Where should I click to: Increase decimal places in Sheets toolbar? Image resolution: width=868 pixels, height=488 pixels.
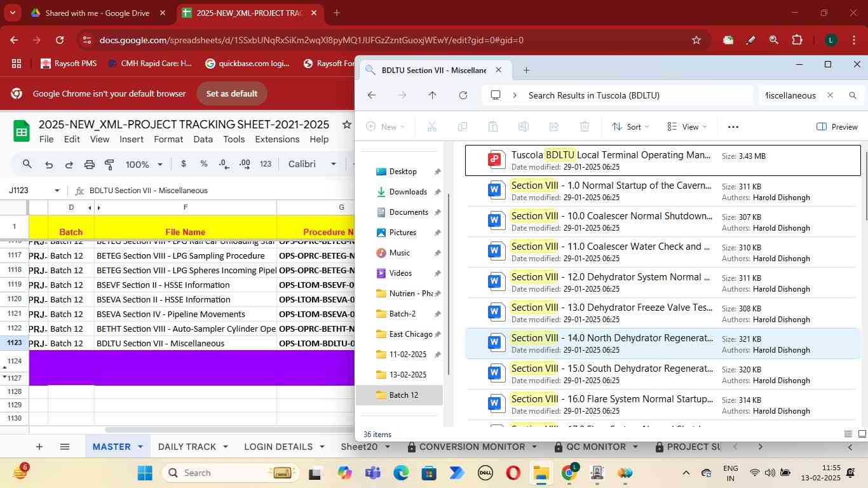[245, 164]
